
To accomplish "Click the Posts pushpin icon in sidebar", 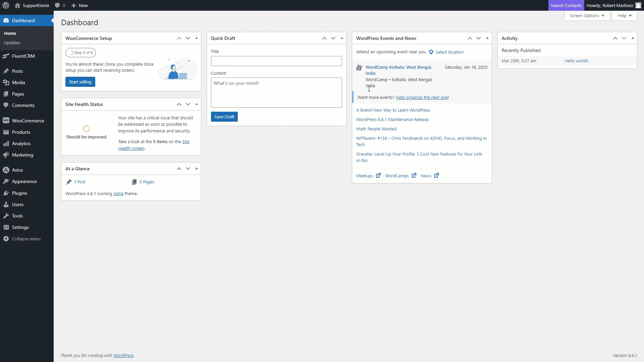I will pyautogui.click(x=6, y=71).
